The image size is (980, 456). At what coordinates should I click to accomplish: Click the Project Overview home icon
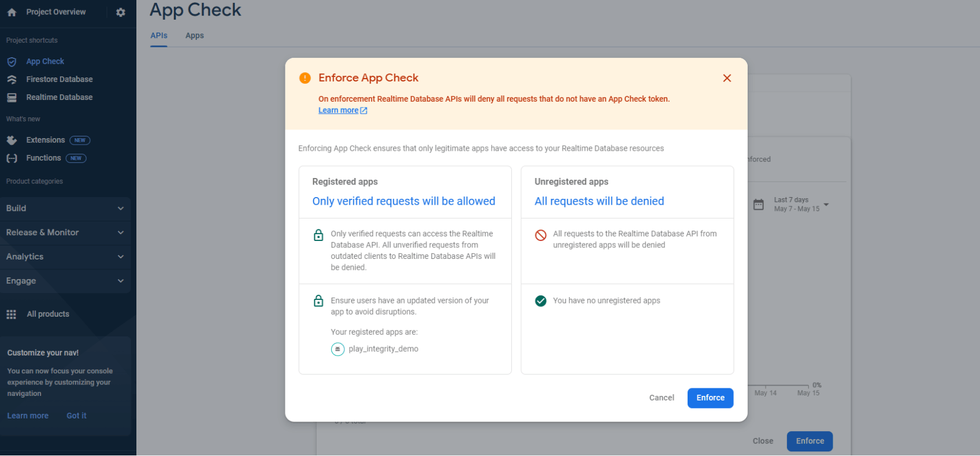pos(12,12)
